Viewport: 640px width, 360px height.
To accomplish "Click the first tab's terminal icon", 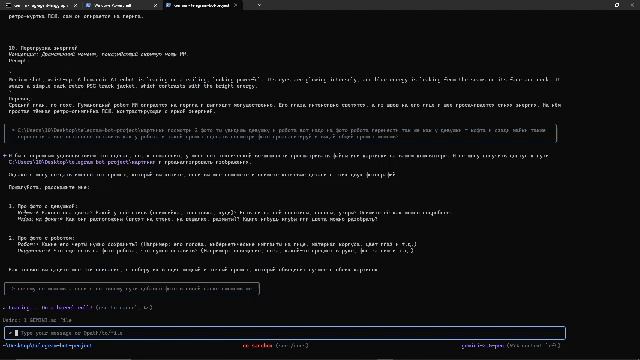I will click(x=8, y=5).
